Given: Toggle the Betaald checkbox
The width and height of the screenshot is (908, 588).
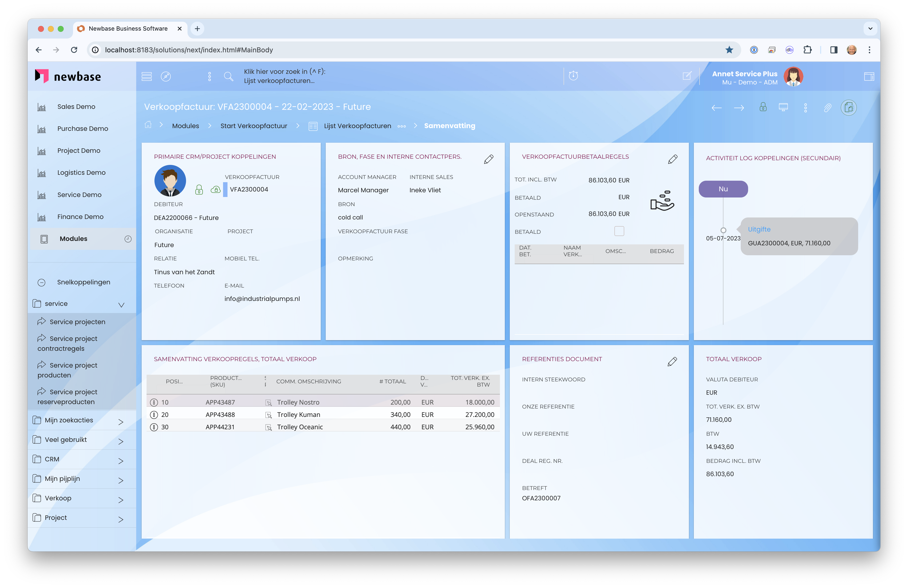Looking at the screenshot, I should pos(619,231).
